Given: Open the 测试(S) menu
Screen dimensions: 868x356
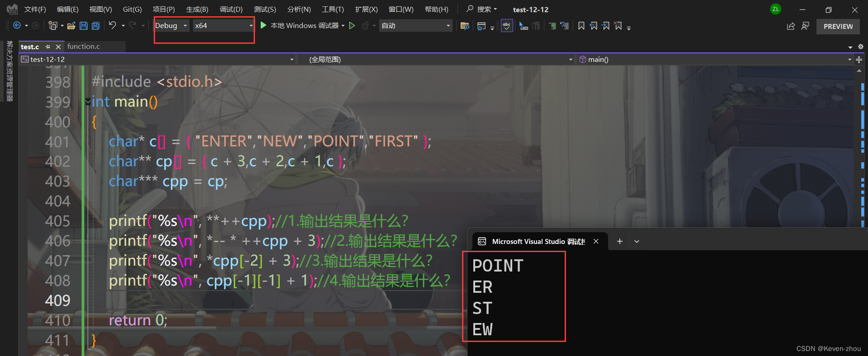Looking at the screenshot, I should point(265,9).
